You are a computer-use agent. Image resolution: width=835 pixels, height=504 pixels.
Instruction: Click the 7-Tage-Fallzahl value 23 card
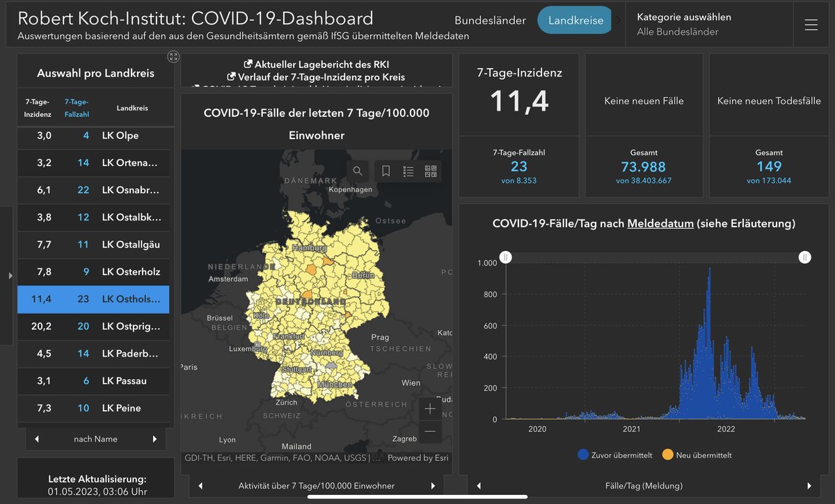pyautogui.click(x=519, y=166)
